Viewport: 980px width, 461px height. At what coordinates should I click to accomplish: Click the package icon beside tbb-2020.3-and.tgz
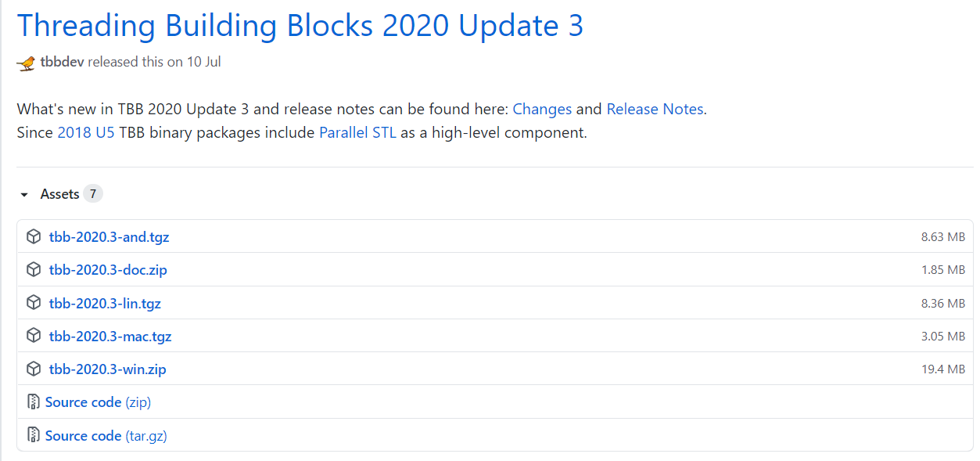(33, 236)
